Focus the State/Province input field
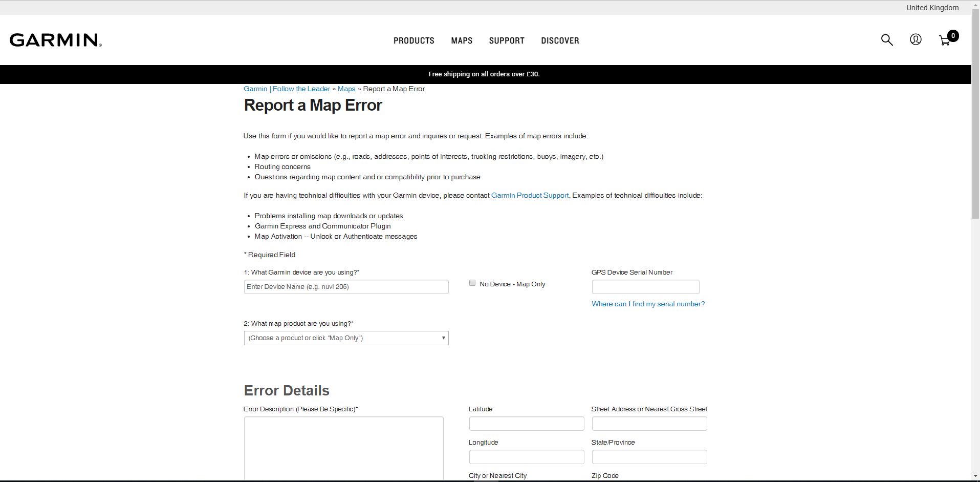Viewport: 980px width, 482px height. [x=649, y=457]
